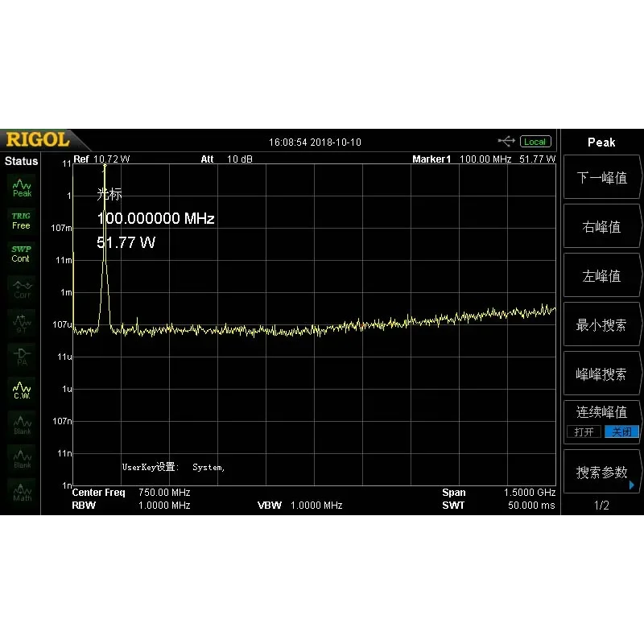Select 左峰值 left peak softkey
Screen dimensions: 644x644
coord(601,275)
